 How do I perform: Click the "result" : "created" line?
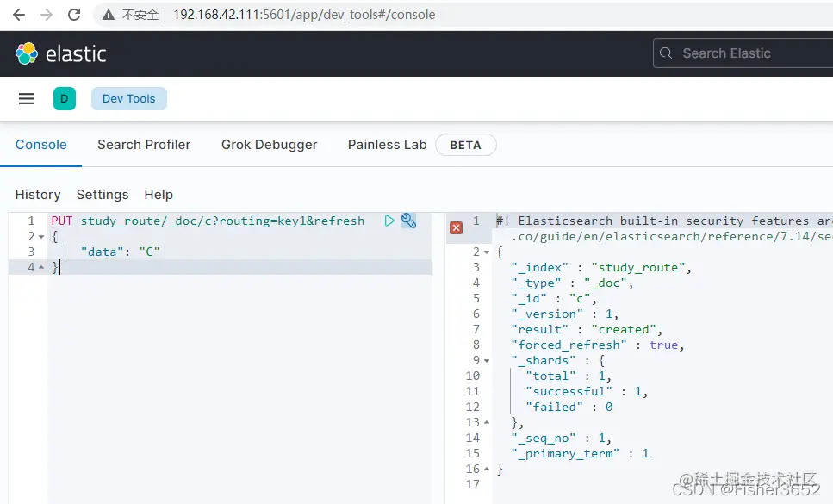pyautogui.click(x=587, y=329)
